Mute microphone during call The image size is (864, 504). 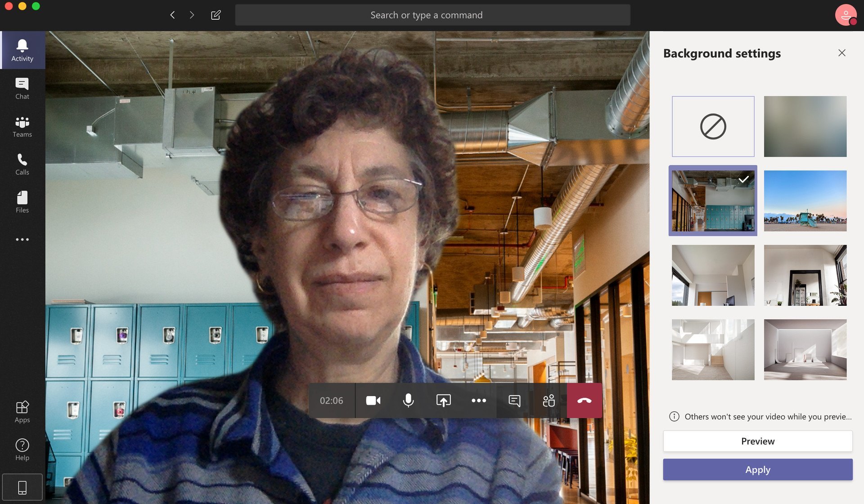click(x=408, y=400)
